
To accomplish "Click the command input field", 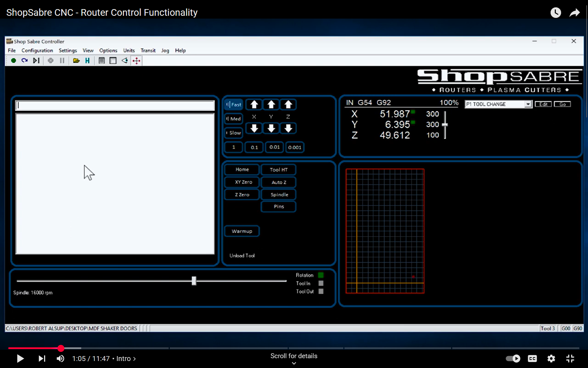I will [115, 105].
